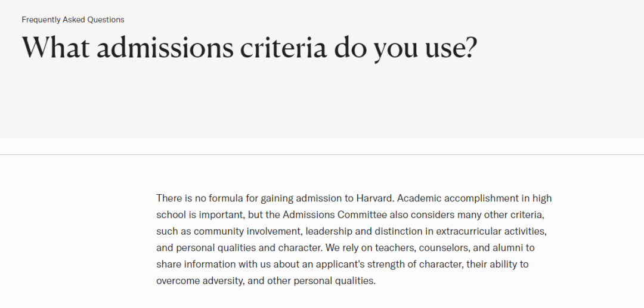Click the phrase 'personal qualities and character'
This screenshot has height=308, width=644.
[x=249, y=248]
